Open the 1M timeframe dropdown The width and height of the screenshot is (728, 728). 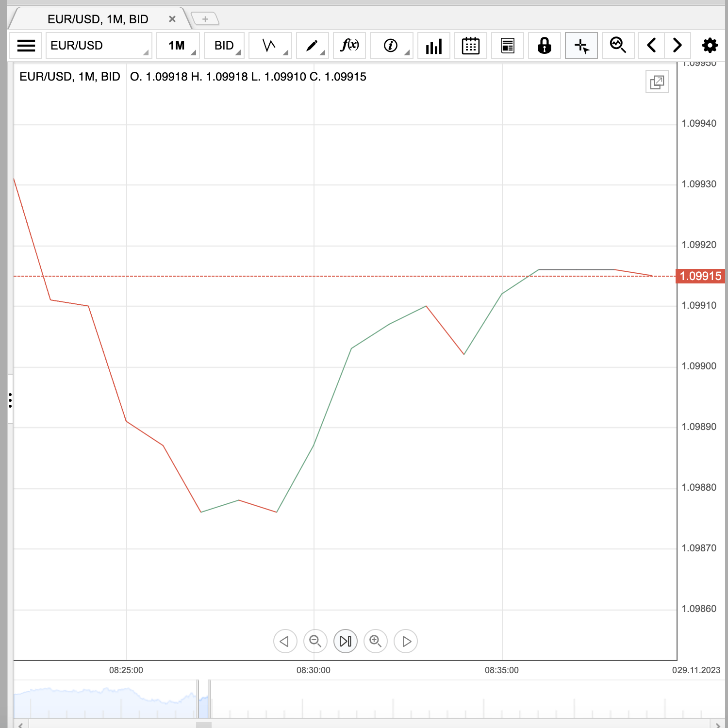[x=178, y=46]
